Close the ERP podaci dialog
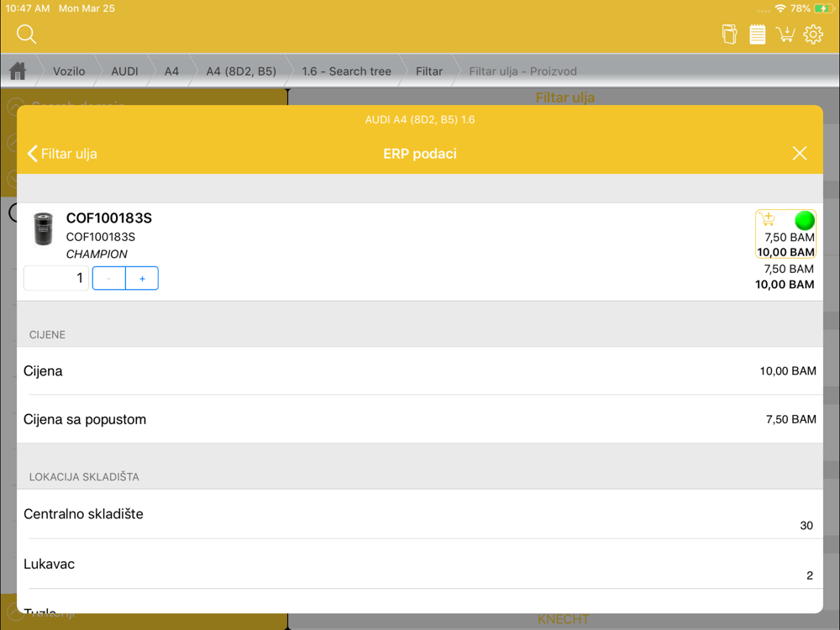The height and width of the screenshot is (630, 840). 800,153
